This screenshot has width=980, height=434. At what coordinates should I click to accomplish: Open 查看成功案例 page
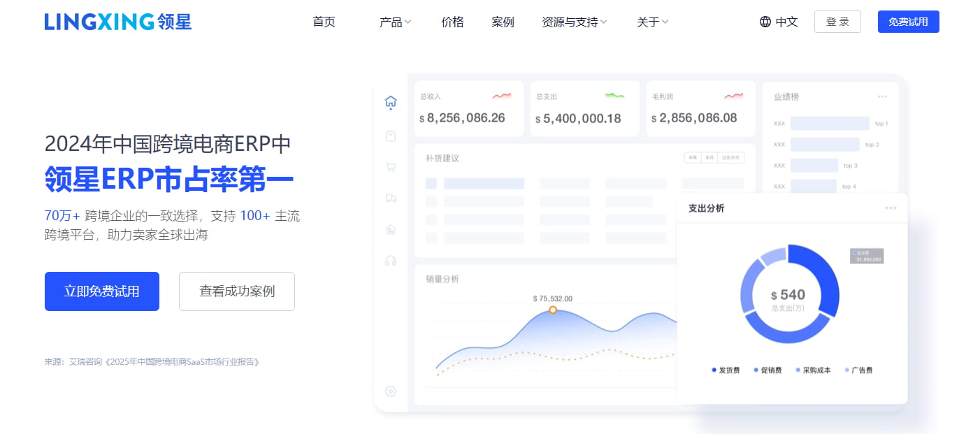pyautogui.click(x=236, y=291)
